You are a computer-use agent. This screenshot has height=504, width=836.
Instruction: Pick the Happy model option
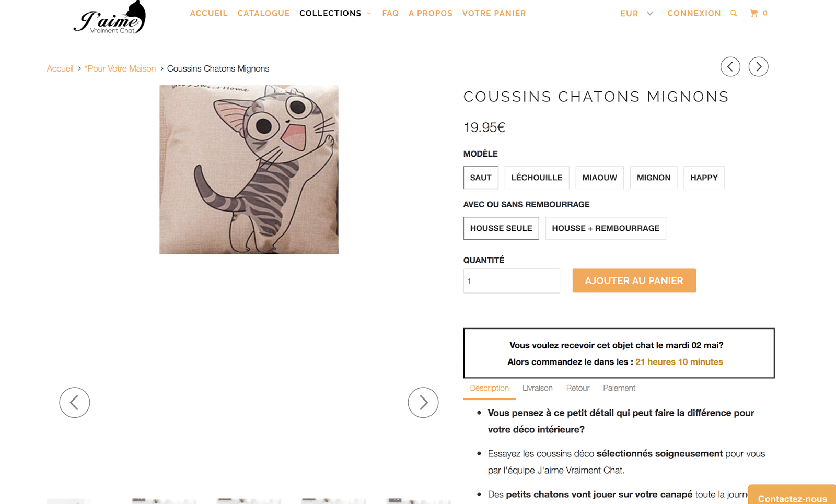704,178
